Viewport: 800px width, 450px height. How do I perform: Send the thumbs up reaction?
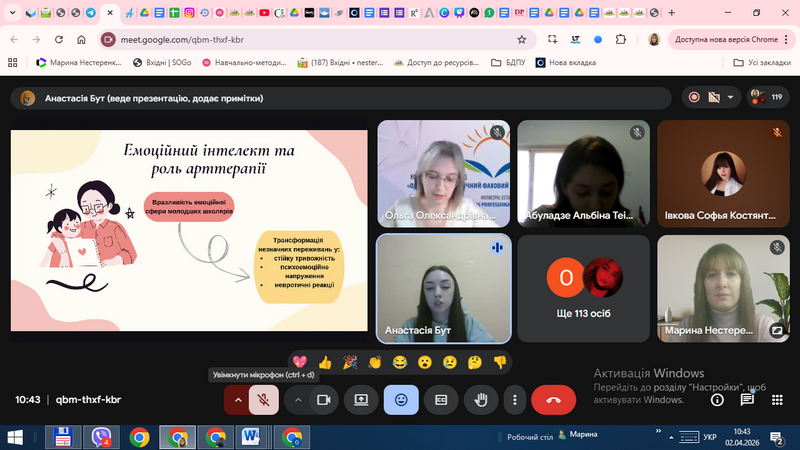(324, 362)
